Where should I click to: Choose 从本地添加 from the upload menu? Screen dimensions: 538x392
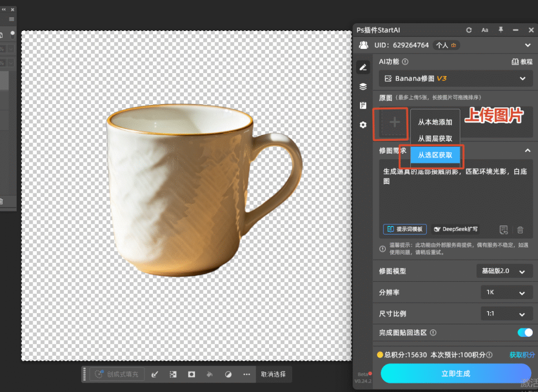tap(435, 122)
